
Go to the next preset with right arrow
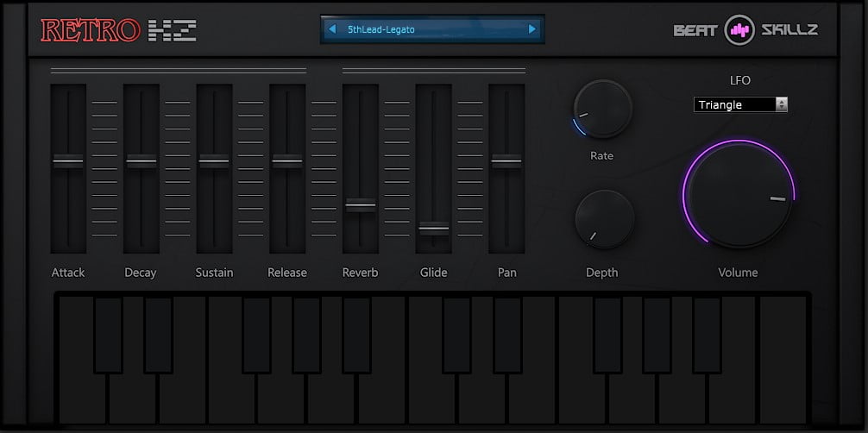pos(532,29)
